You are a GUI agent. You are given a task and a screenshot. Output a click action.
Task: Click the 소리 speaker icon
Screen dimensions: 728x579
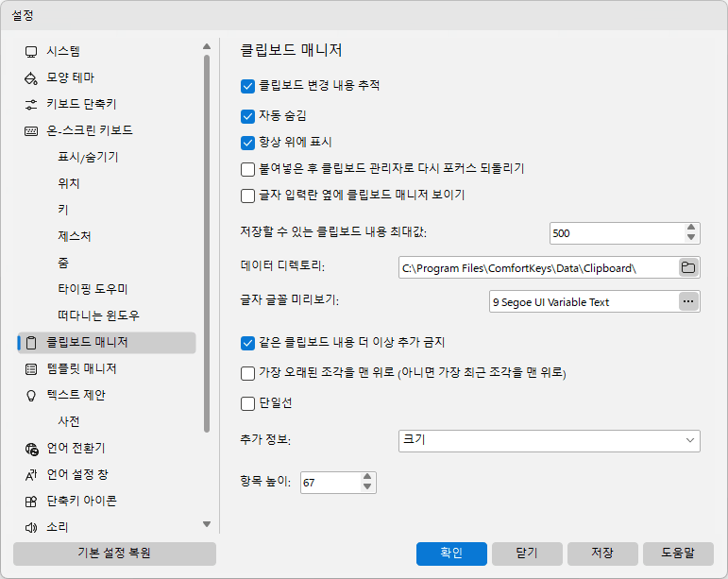[x=31, y=527]
